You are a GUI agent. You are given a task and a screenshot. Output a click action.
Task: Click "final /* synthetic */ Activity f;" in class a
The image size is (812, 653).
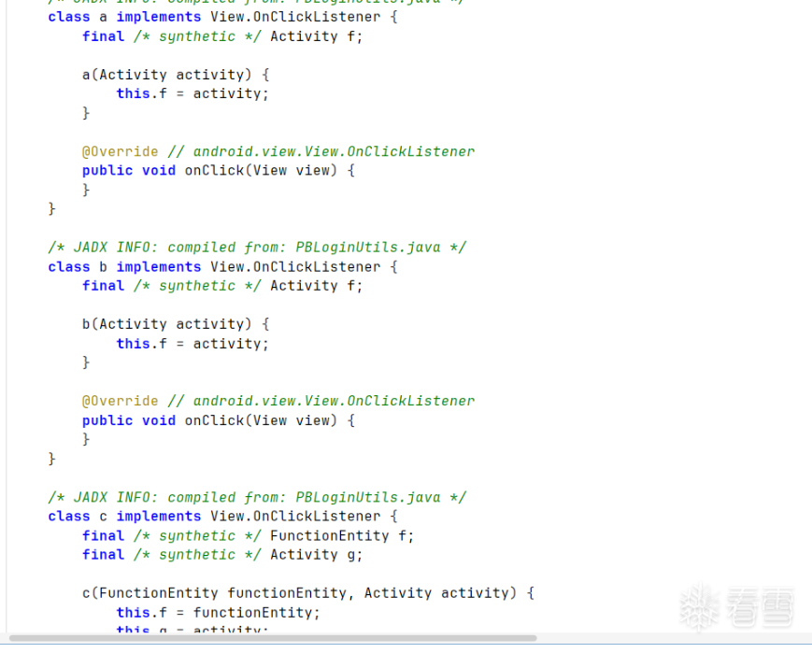(x=222, y=36)
